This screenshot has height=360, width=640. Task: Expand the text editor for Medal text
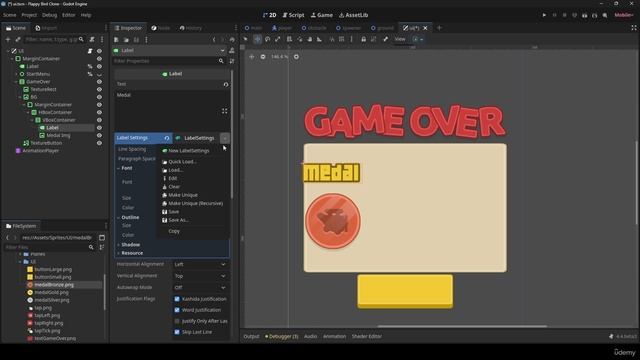tap(224, 111)
